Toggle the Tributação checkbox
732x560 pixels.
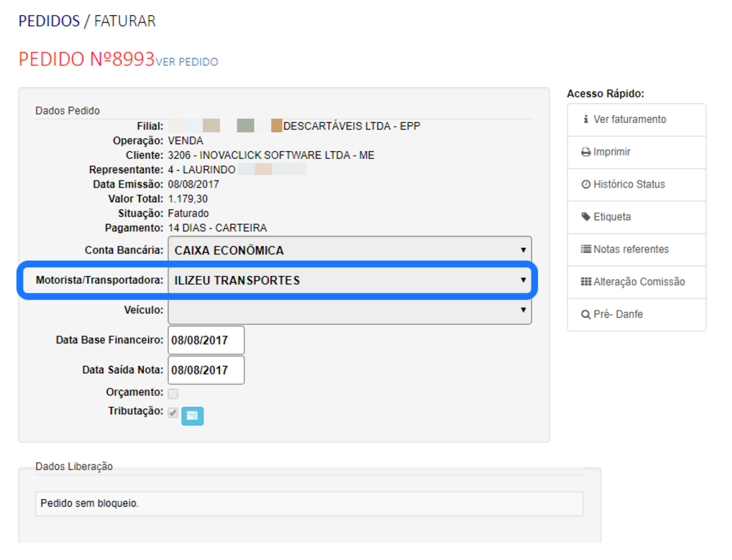tap(173, 413)
